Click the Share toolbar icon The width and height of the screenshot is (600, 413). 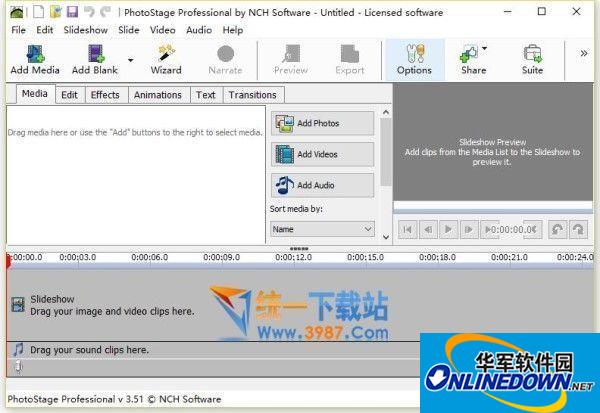[471, 59]
